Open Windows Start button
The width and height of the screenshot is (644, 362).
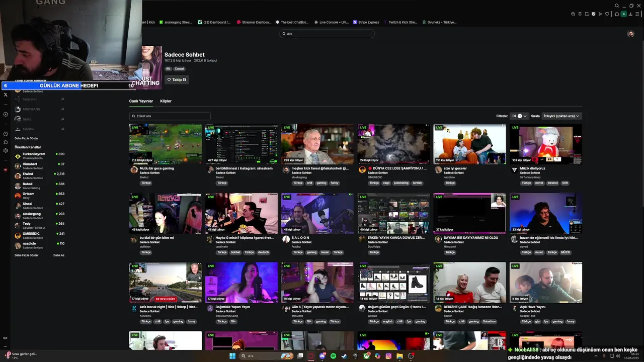232,356
